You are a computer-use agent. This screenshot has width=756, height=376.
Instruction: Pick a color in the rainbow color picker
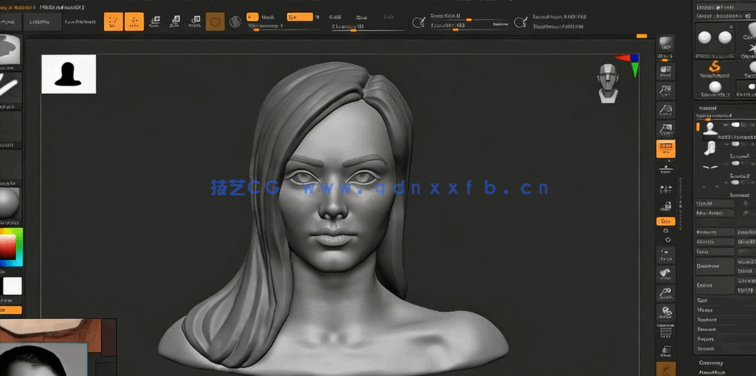pos(11,247)
